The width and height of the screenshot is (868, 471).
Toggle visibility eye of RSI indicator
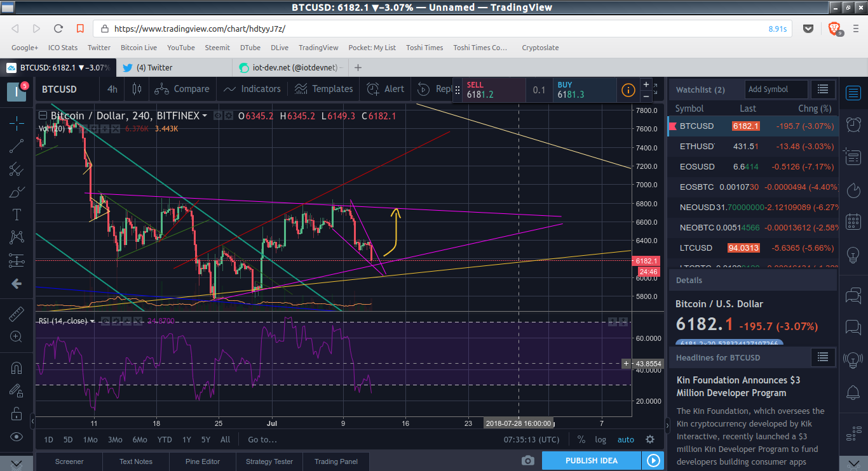click(105, 321)
